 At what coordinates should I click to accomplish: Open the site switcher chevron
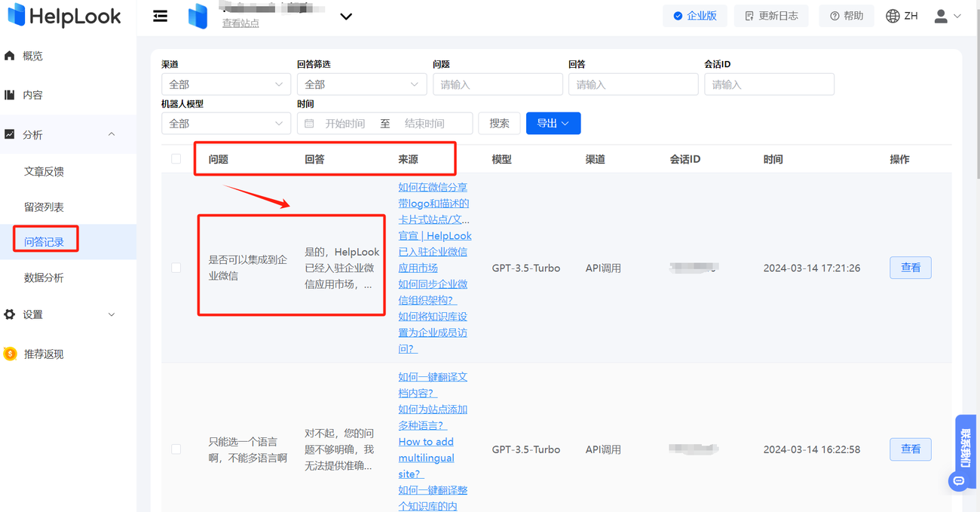346,17
